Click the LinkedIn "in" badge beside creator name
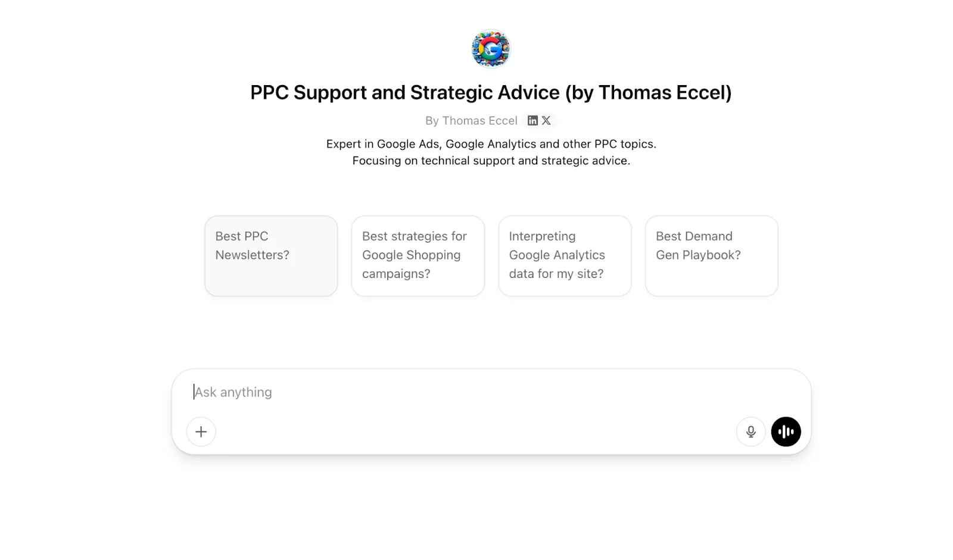Viewport: 953px width, 560px height. coord(532,120)
